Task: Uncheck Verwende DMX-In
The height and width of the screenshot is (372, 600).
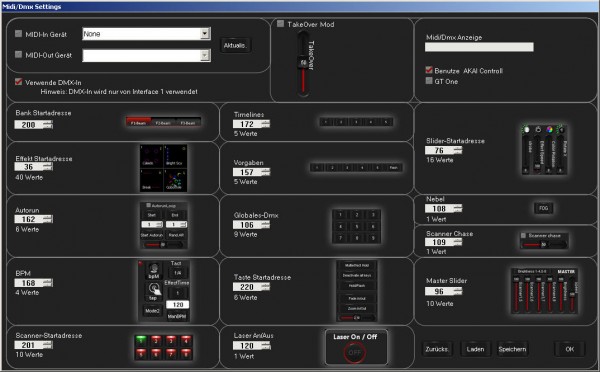Action: pos(18,82)
